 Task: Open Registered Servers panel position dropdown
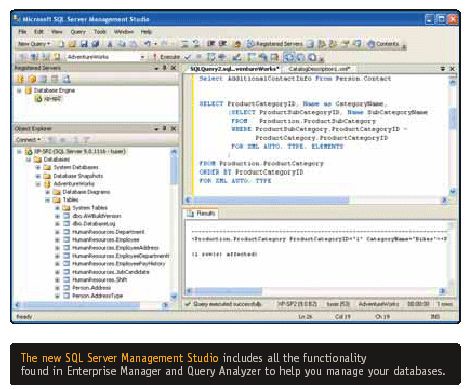[x=156, y=68]
